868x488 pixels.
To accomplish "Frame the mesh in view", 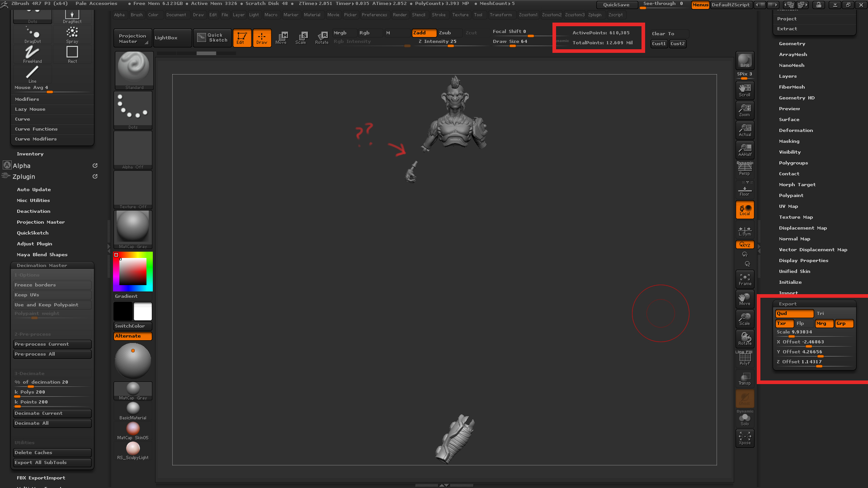I will click(745, 279).
